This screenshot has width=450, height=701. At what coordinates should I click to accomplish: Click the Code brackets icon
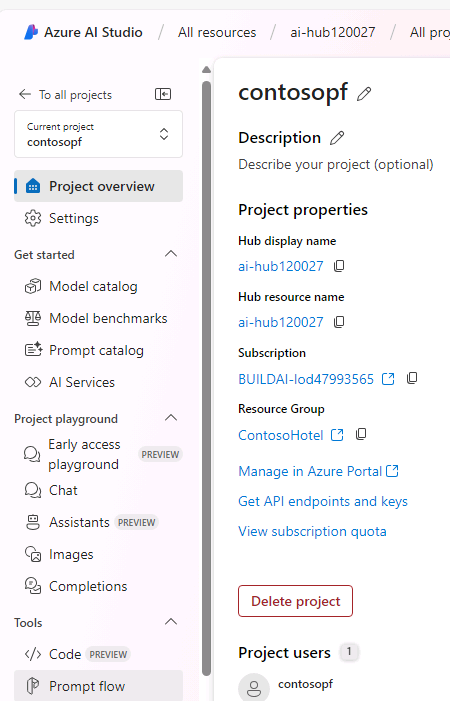point(33,654)
